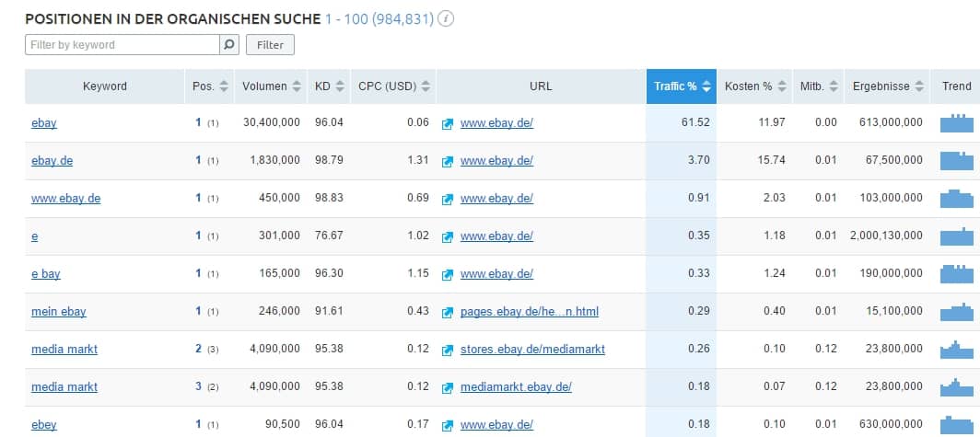
Task: Sort by Kosten % column arrows
Action: pos(781,86)
